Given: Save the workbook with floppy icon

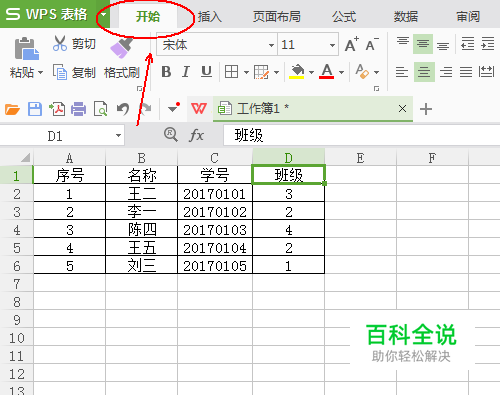Looking at the screenshot, I should point(35,109).
